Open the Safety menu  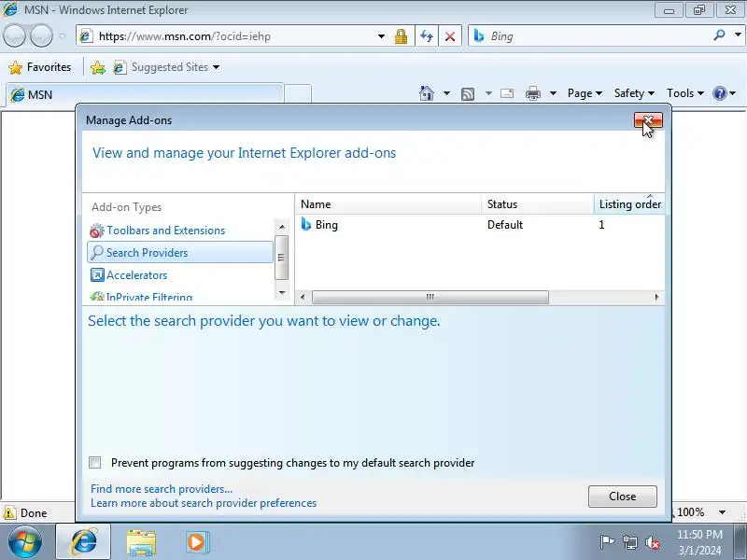634,93
